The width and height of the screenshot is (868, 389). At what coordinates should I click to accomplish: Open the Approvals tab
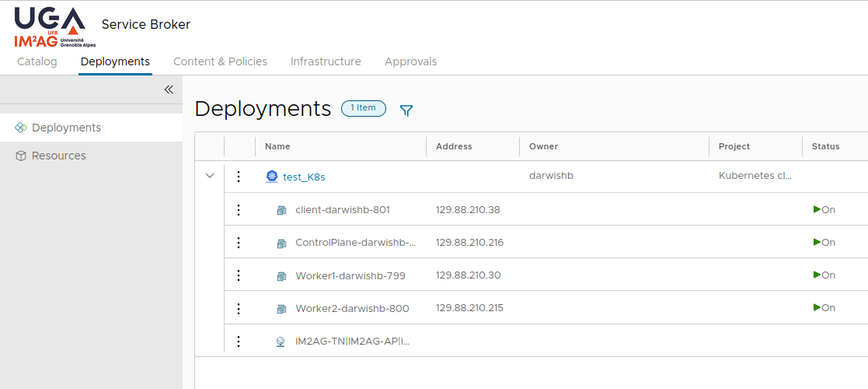(x=410, y=61)
